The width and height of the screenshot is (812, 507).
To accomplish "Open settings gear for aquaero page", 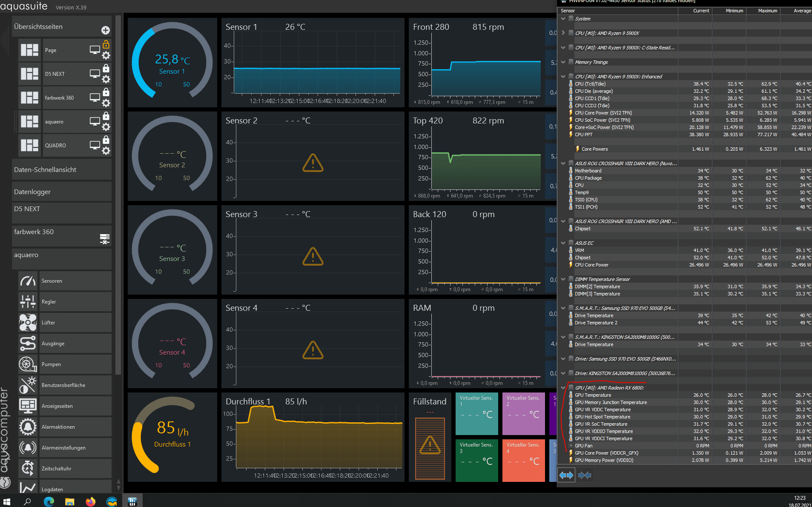I will pos(106,127).
